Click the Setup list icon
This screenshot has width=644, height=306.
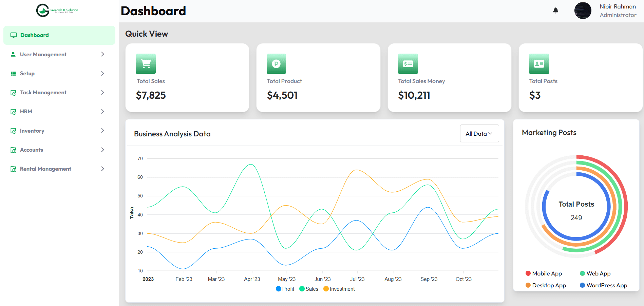tap(13, 74)
